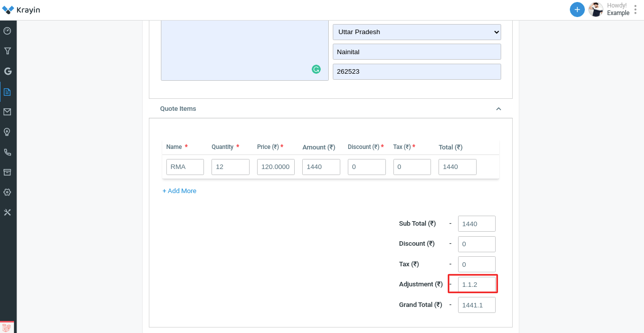Open the Mail envelope icon
The image size is (644, 333).
[8, 111]
